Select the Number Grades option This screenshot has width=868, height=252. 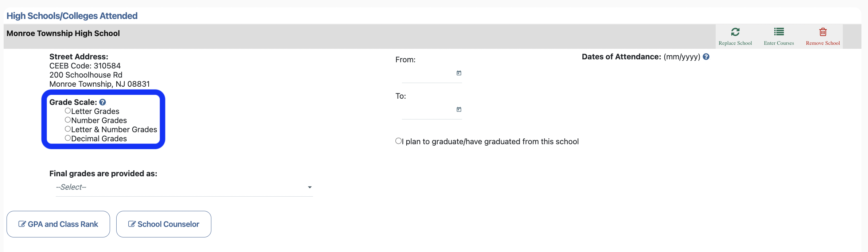[67, 119]
